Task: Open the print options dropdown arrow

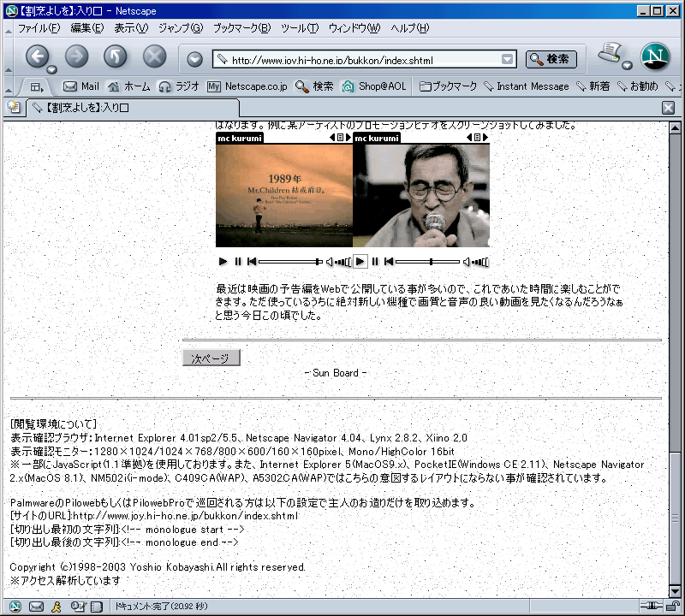Action: [628, 66]
